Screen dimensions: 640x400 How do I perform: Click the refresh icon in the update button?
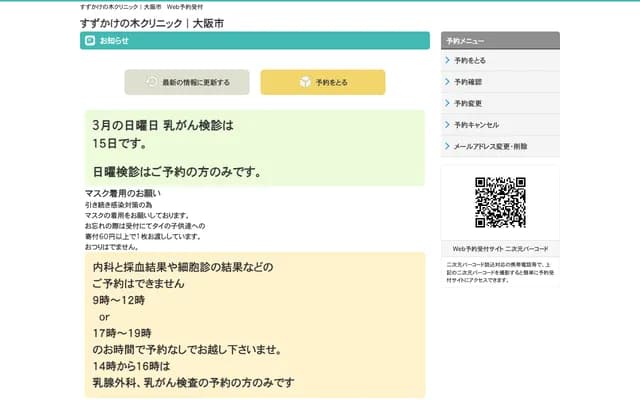151,82
